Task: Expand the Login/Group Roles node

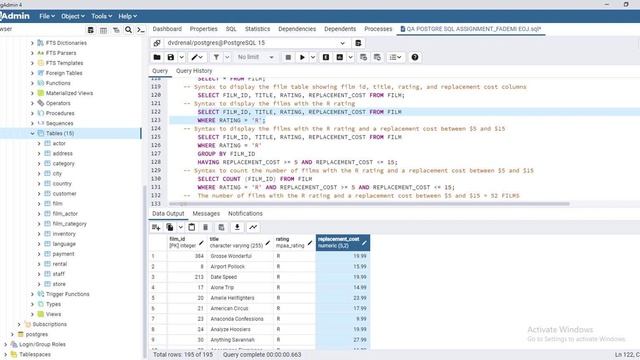Action: click(5, 344)
